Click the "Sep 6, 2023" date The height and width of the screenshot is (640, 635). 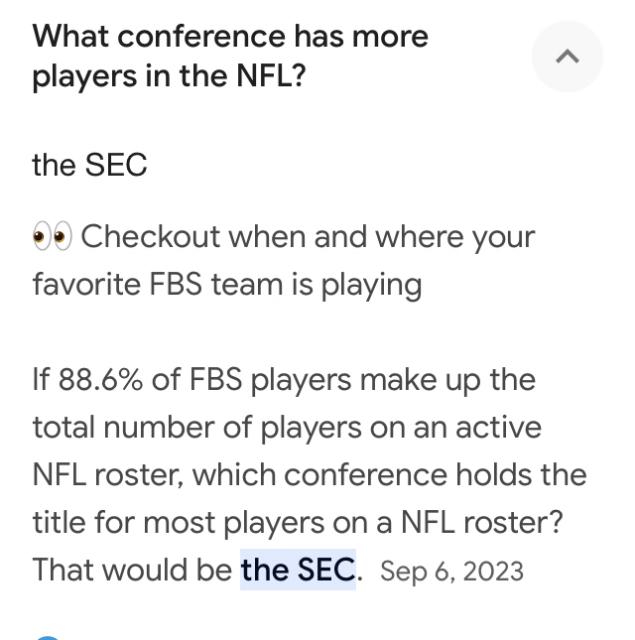coord(452,571)
